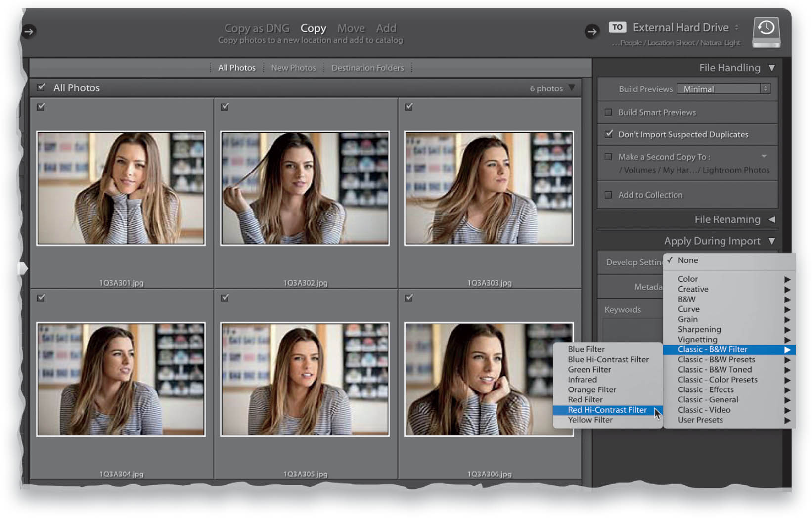The image size is (812, 518).
Task: Enable Make a Second Copy To
Action: click(609, 157)
